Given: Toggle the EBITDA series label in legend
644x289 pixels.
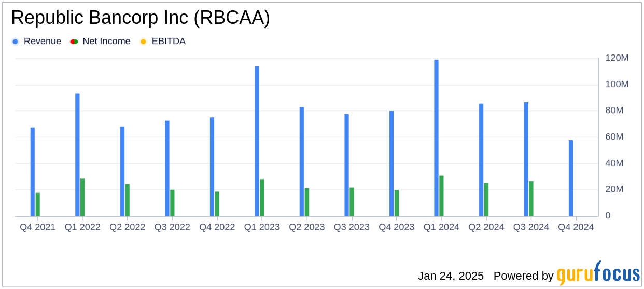Looking at the screenshot, I should [169, 42].
